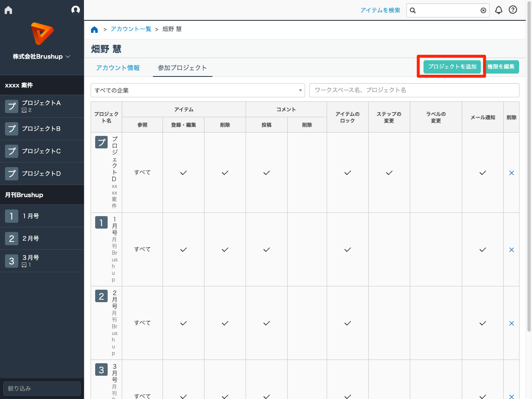This screenshot has height=399, width=532.
Task: Click the ステップの変更 checkmark for プロジェクトD
Action: pos(389,173)
